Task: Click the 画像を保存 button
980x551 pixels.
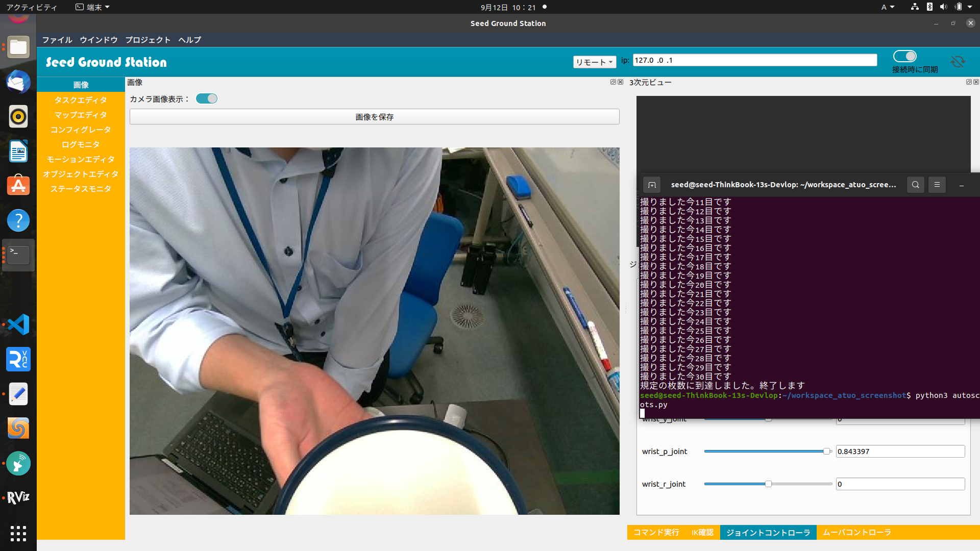Action: click(x=374, y=116)
